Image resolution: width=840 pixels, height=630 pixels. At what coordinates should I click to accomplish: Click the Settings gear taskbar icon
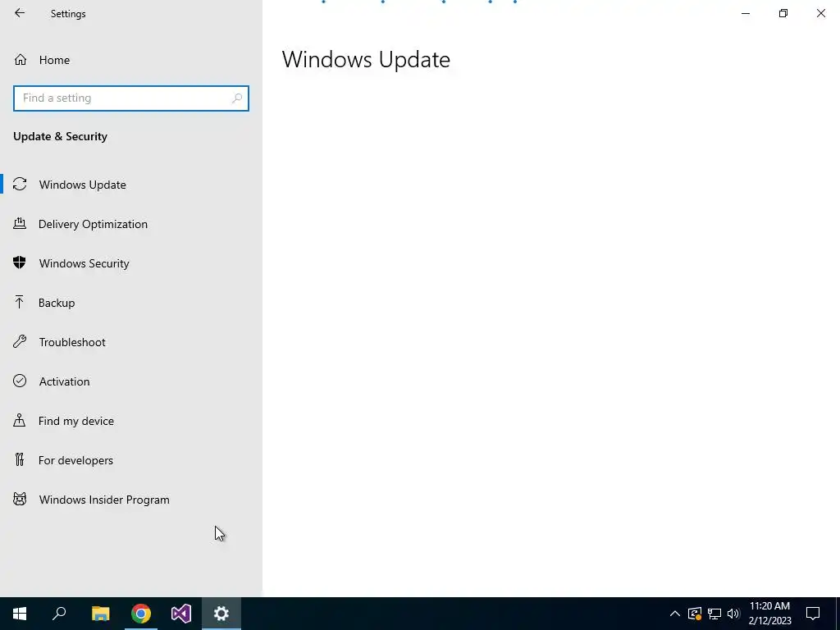click(x=221, y=614)
